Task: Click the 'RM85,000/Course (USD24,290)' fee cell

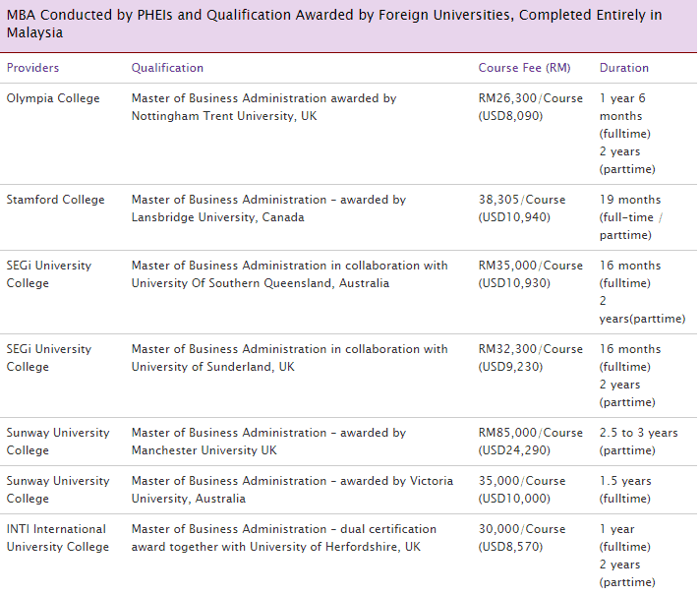Action: coord(530,442)
